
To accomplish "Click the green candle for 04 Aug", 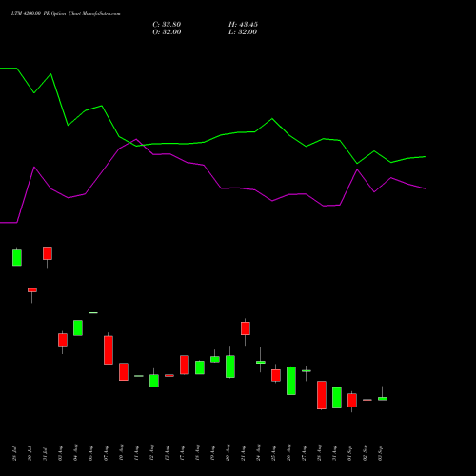I will point(78,327).
